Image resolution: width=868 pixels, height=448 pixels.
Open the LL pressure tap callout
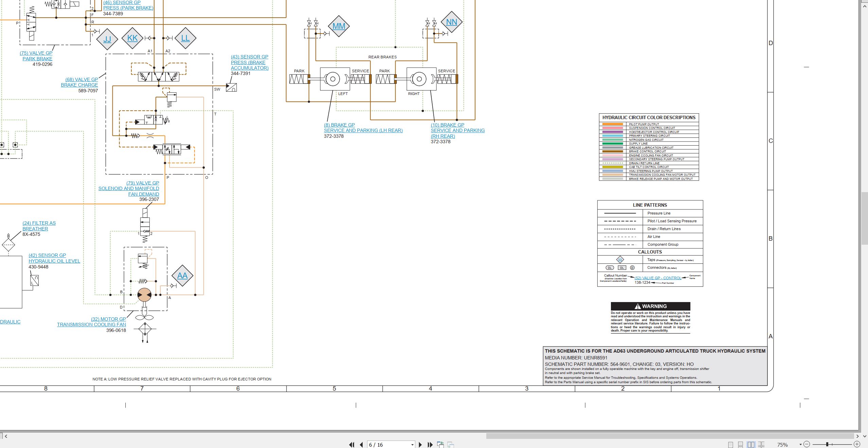pos(185,38)
